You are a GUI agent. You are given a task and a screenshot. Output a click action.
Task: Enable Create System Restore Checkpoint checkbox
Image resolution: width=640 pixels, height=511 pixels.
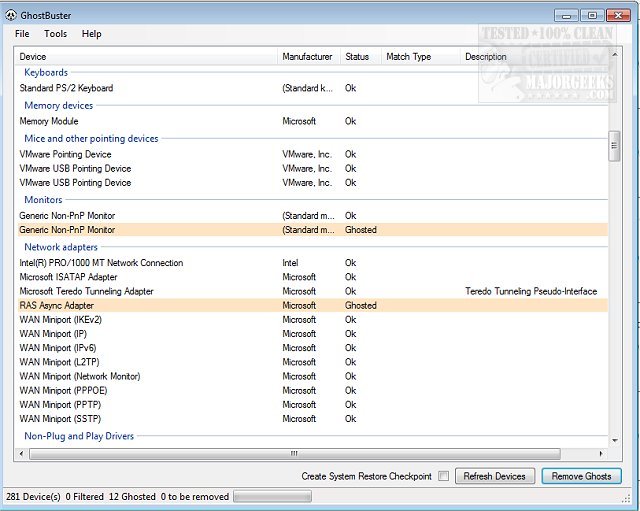pyautogui.click(x=443, y=476)
